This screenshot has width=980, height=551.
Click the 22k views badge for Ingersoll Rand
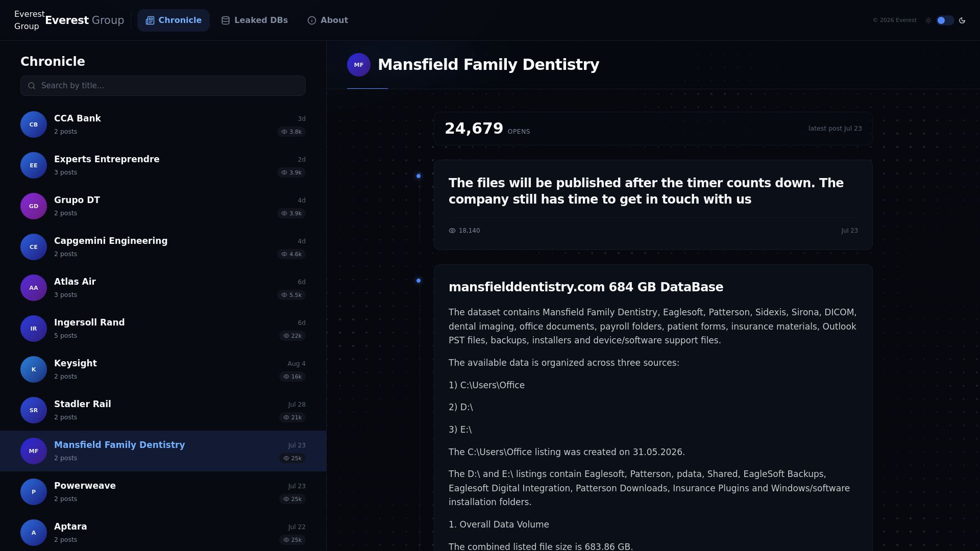point(292,336)
